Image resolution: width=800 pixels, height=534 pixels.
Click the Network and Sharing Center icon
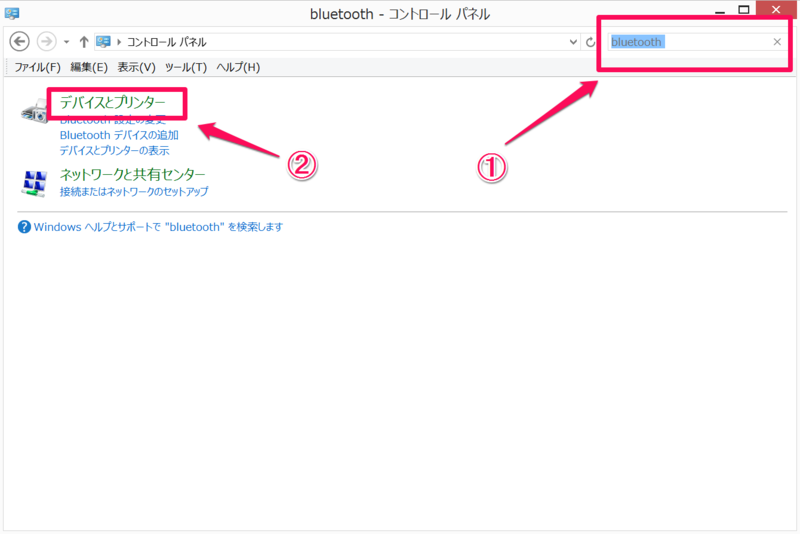(35, 183)
